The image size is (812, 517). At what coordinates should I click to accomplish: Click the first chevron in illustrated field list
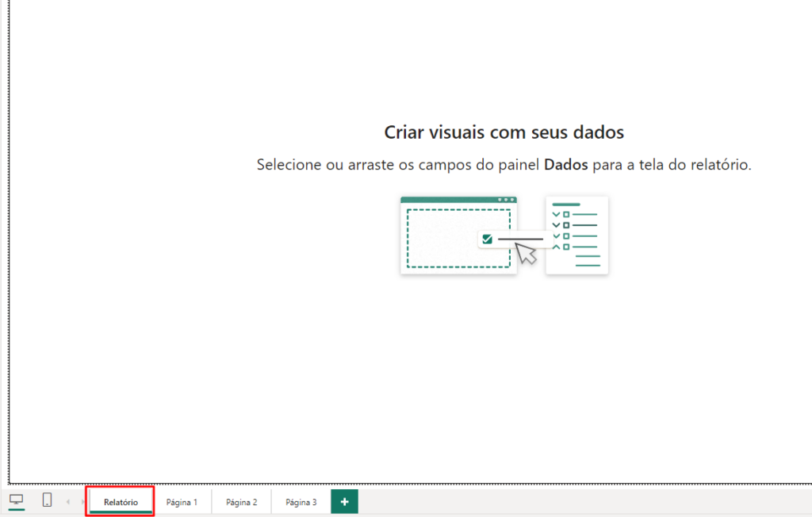[556, 214]
